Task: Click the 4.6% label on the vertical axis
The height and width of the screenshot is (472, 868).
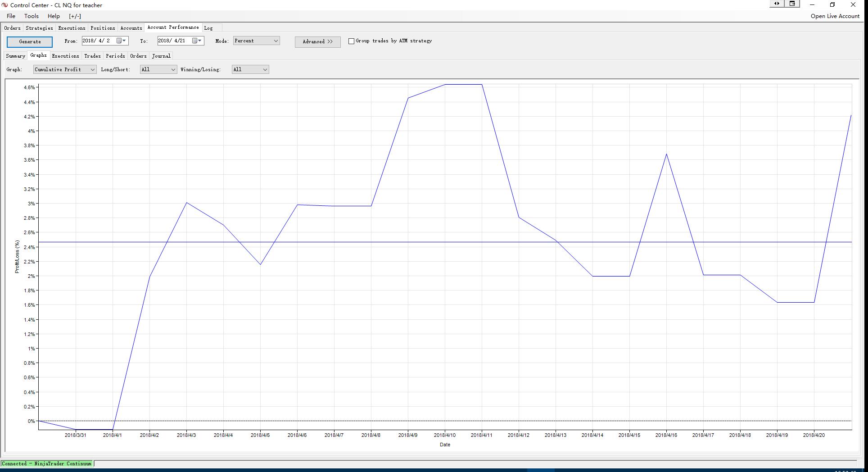Action: pyautogui.click(x=29, y=87)
